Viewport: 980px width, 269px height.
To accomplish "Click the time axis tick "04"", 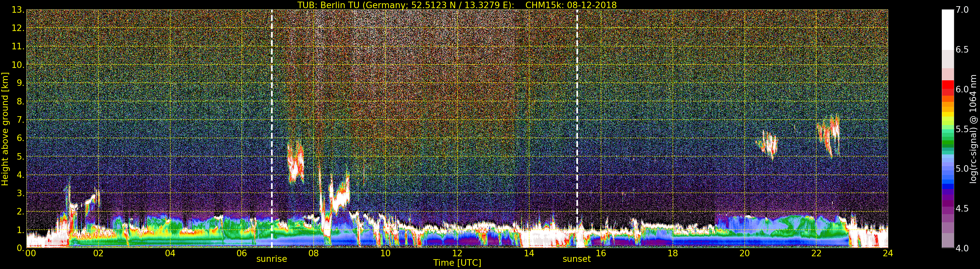I will 170,253.
